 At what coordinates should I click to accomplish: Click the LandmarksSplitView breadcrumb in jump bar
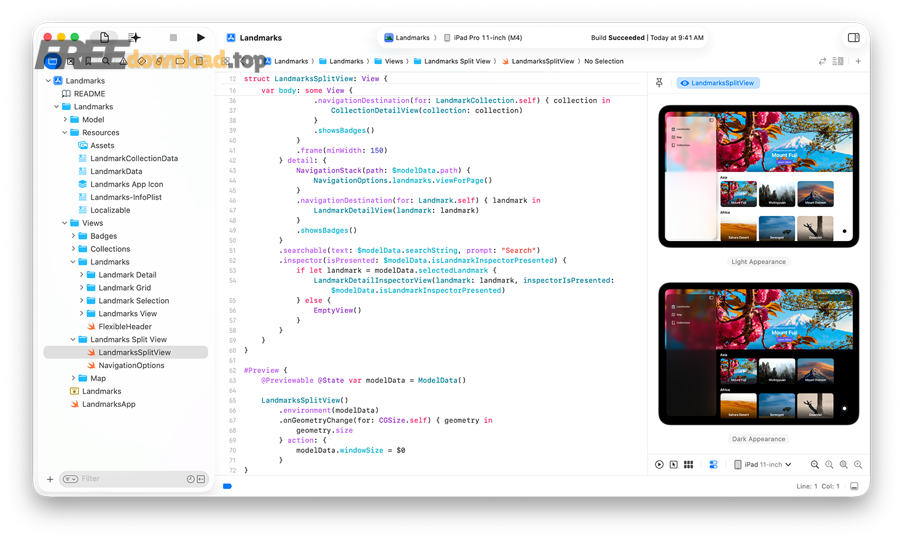[x=538, y=61]
